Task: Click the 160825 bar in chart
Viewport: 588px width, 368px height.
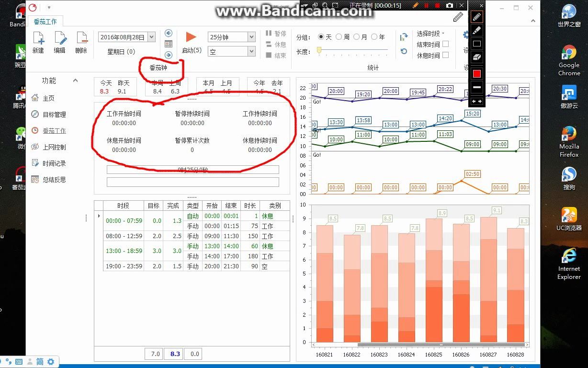Action: pos(434,280)
